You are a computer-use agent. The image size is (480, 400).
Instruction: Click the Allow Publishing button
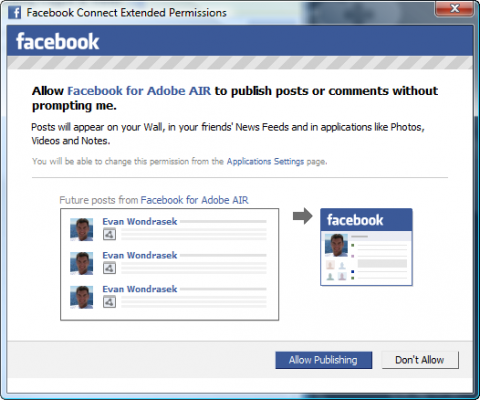[x=323, y=360]
